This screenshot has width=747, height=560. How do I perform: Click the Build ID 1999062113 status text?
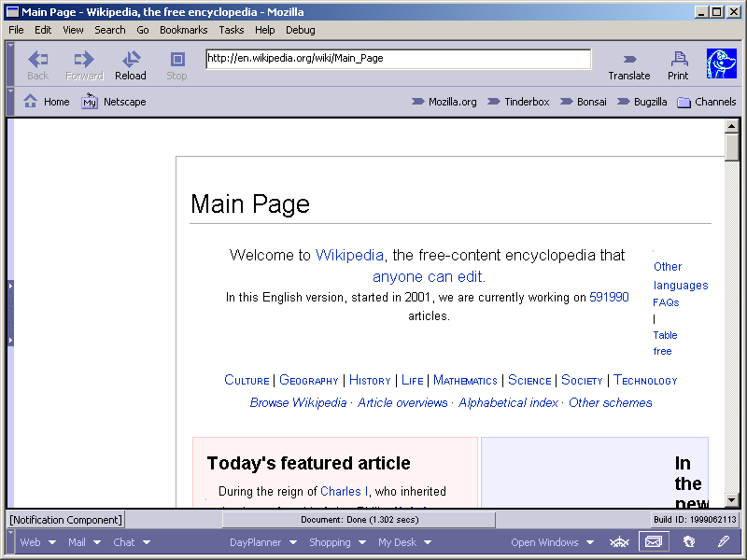click(695, 520)
